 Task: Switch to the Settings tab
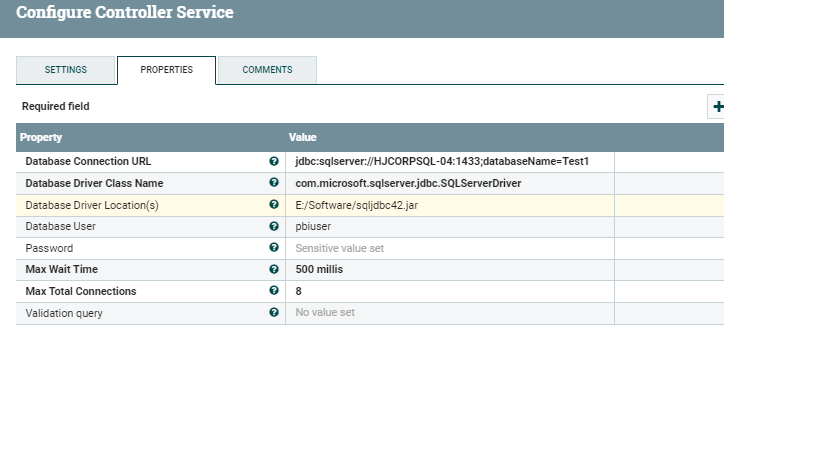66,70
